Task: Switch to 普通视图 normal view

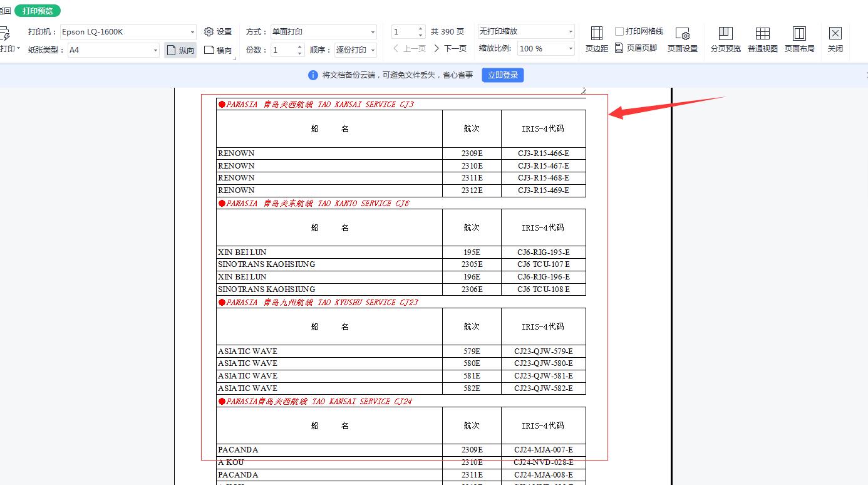Action: 762,38
